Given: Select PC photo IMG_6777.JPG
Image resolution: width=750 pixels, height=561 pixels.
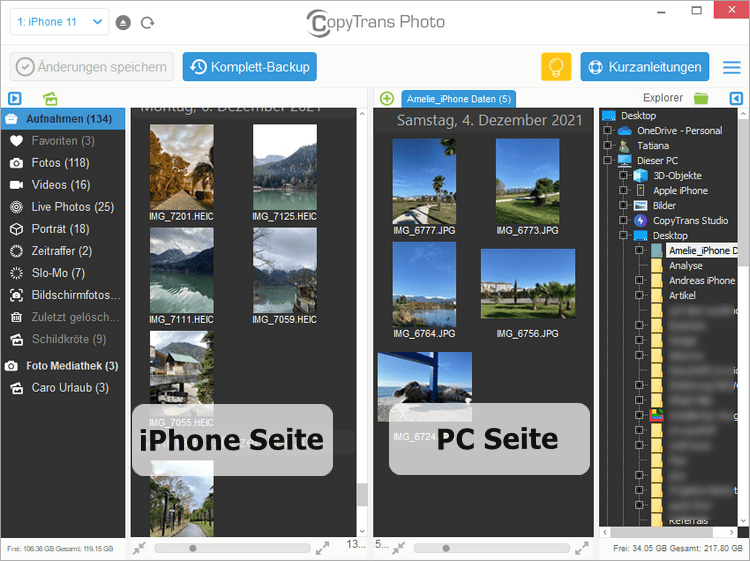Looking at the screenshot, I should (x=424, y=181).
